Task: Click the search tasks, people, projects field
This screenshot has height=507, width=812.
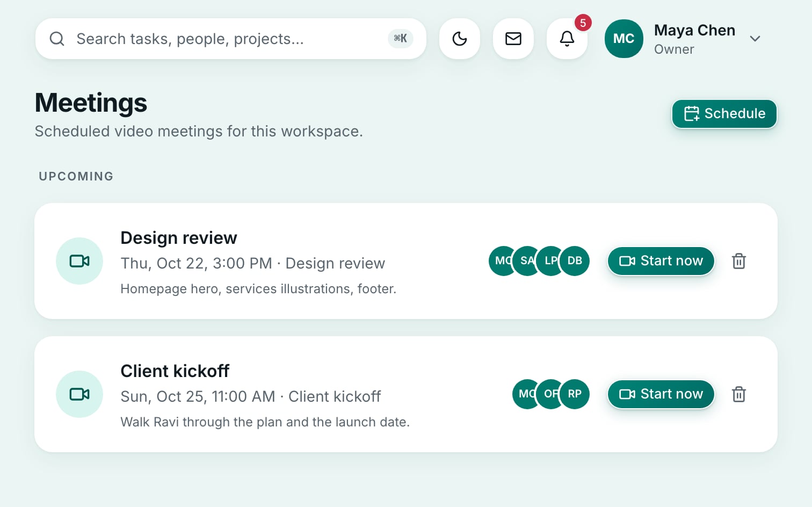Action: click(231, 39)
